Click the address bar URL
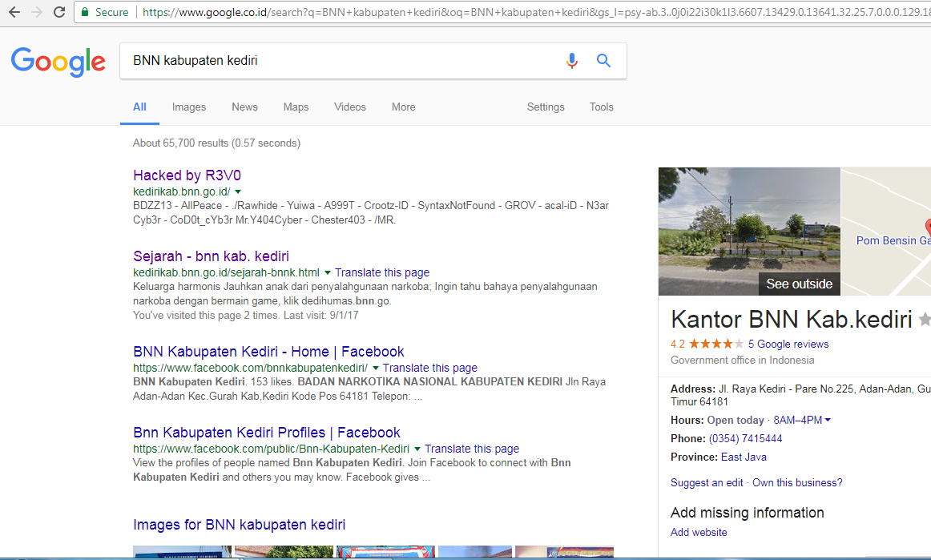Image resolution: width=931 pixels, height=560 pixels. pos(536,12)
